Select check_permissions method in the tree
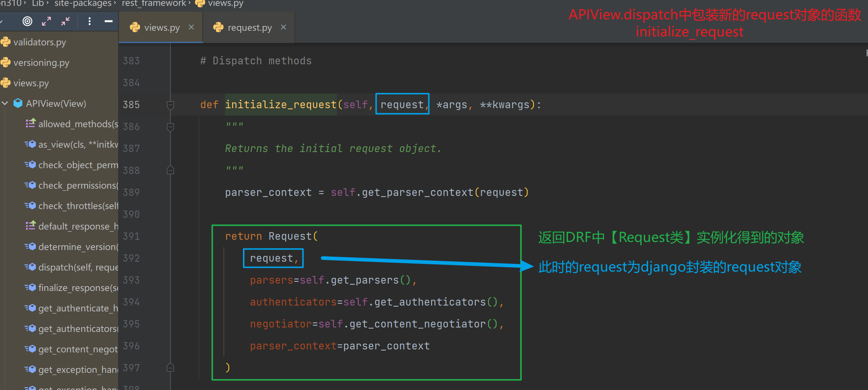Screen dimensions: 868x390 pos(78,185)
